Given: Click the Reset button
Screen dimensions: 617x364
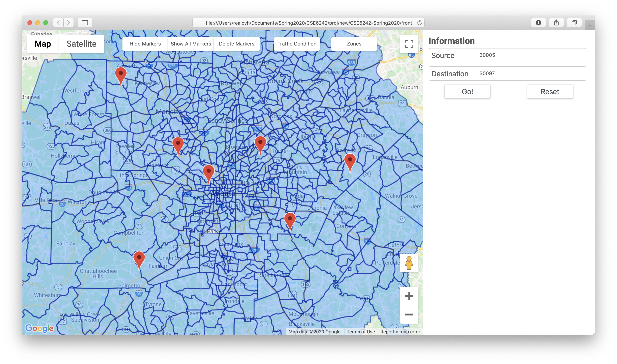Looking at the screenshot, I should tap(550, 91).
